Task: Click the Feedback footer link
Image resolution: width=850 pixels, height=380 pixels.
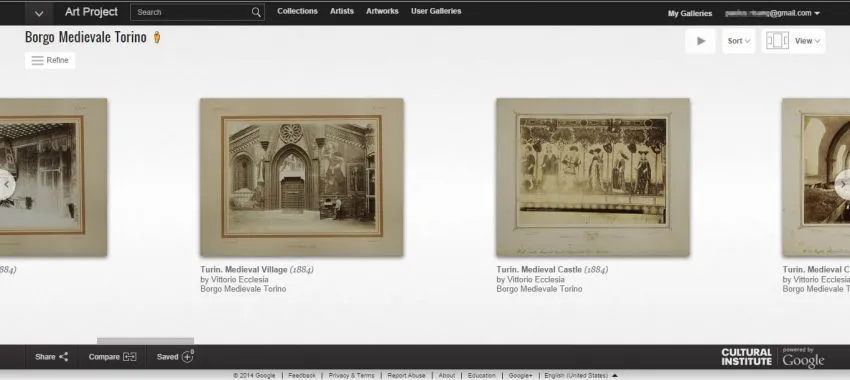Action: 301,375
